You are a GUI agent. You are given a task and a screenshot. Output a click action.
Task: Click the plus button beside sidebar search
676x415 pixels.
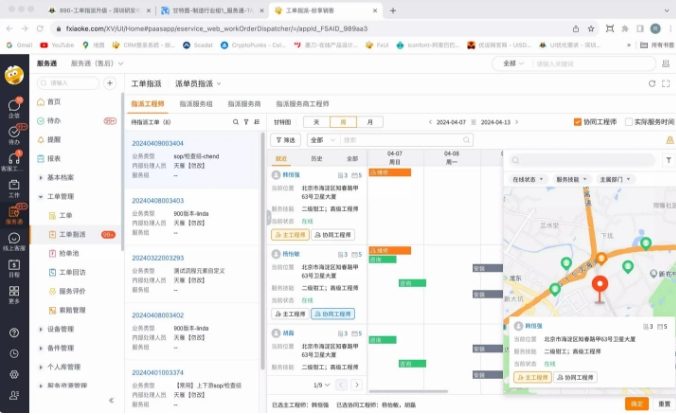[x=110, y=83]
